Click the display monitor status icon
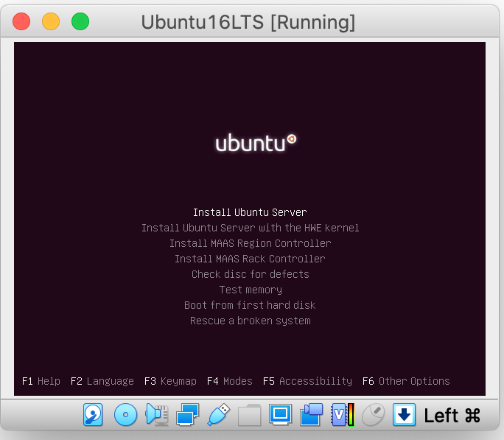This screenshot has height=440, width=504. [x=281, y=415]
